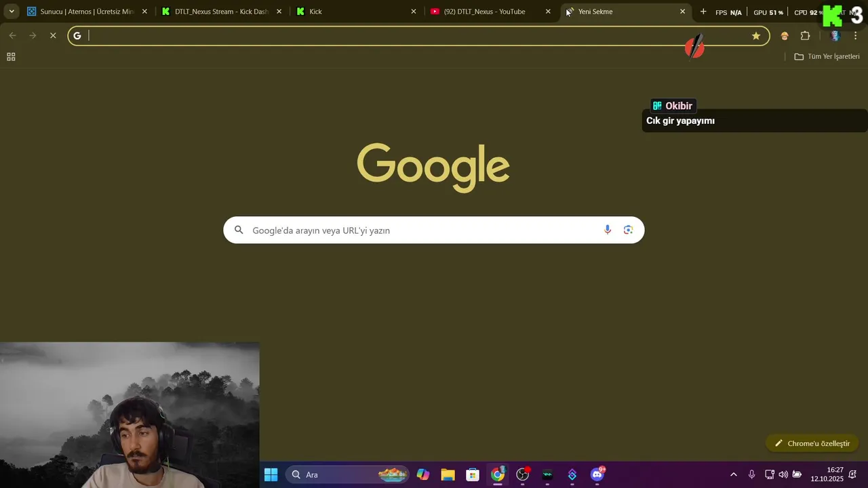Open the network tray icon
The width and height of the screenshot is (868, 488).
coord(770,474)
